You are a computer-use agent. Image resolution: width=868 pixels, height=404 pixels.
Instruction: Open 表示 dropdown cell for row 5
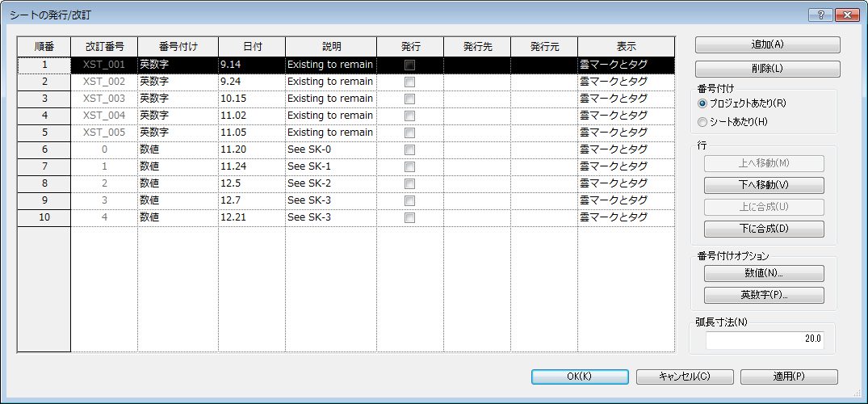pos(626,133)
